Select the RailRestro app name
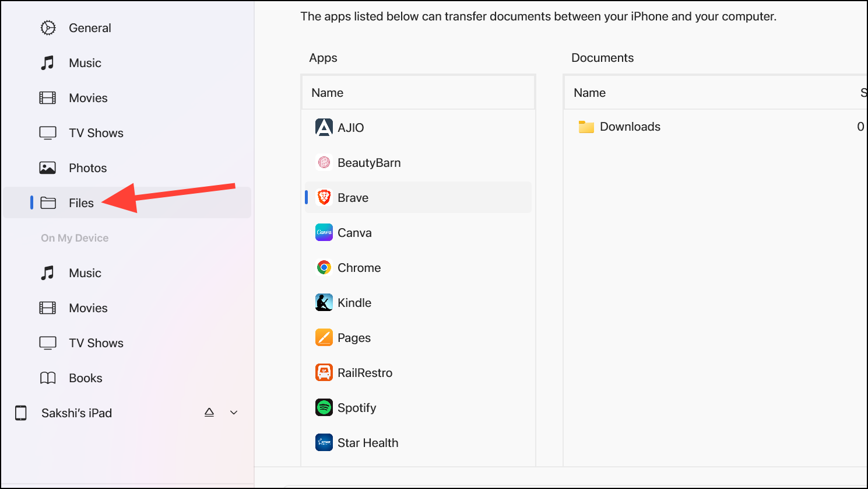868x489 pixels. pos(365,373)
